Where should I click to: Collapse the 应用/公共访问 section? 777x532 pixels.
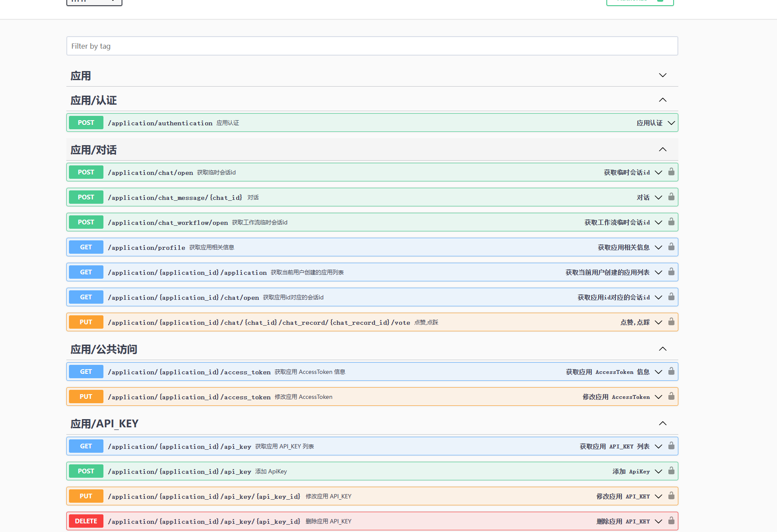click(x=662, y=349)
